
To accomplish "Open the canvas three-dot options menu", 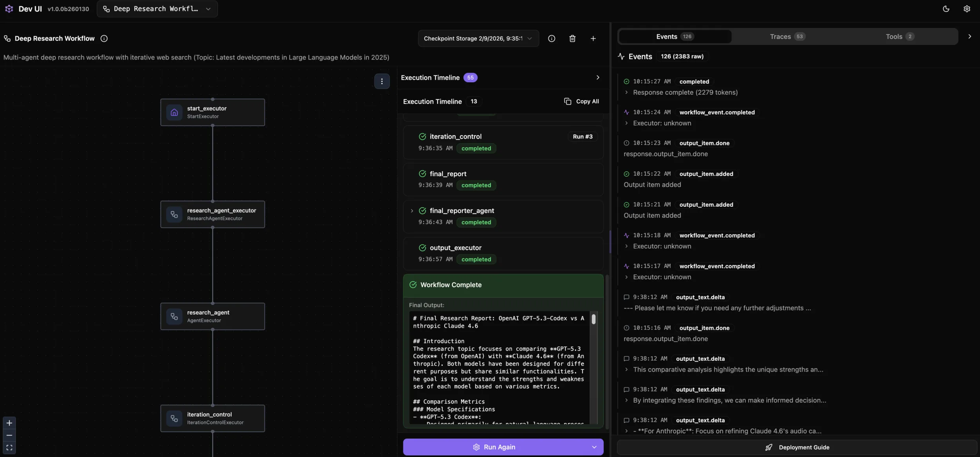I will 382,81.
